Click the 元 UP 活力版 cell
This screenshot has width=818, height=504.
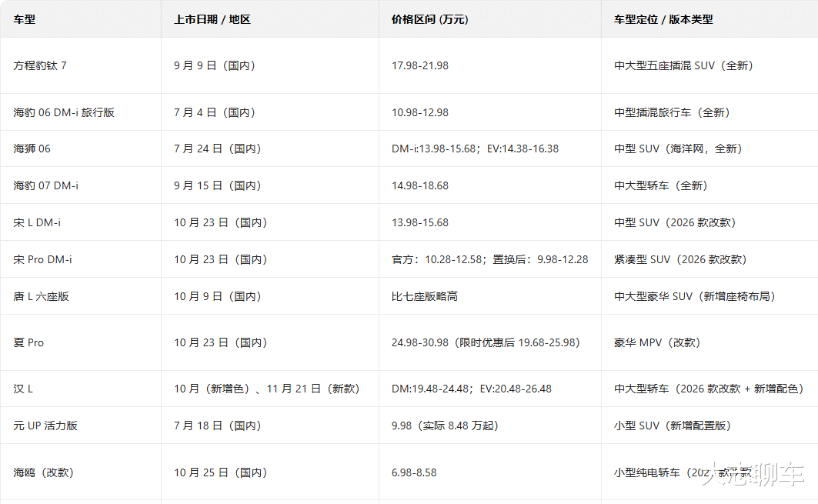45,426
